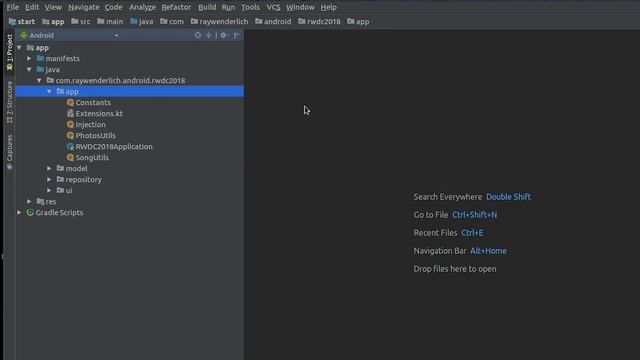Image resolution: width=640 pixels, height=360 pixels.
Task: Select SongUtils in the project tree
Action: pyautogui.click(x=92, y=158)
